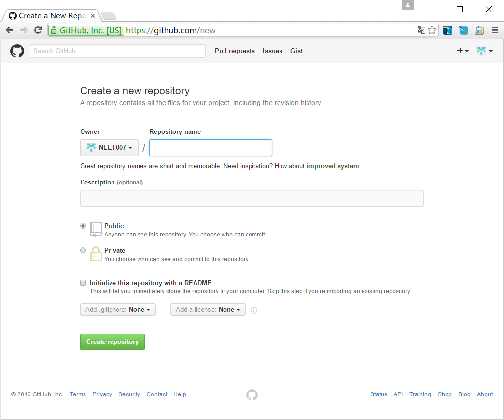Click the first blue extension icon
The height and width of the screenshot is (420, 504).
[448, 30]
